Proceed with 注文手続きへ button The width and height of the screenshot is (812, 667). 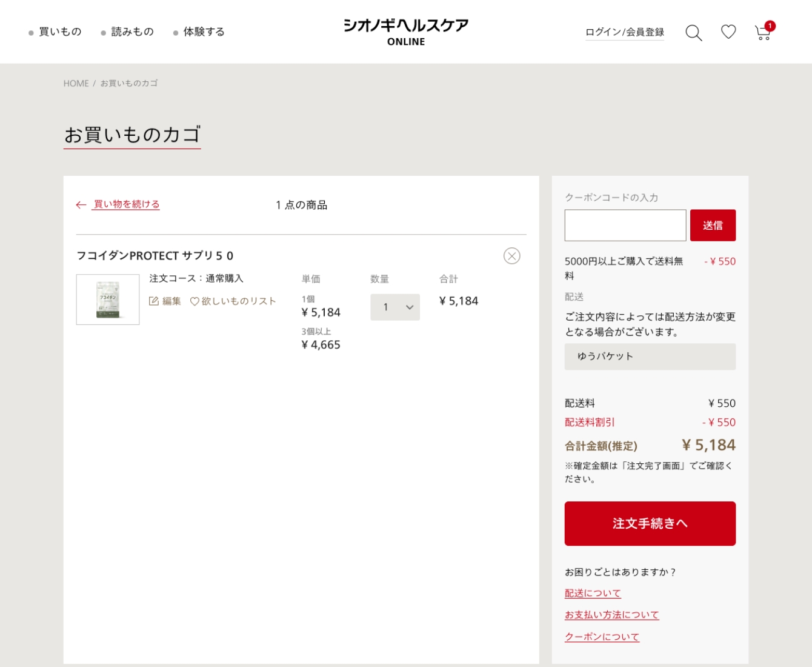(650, 523)
